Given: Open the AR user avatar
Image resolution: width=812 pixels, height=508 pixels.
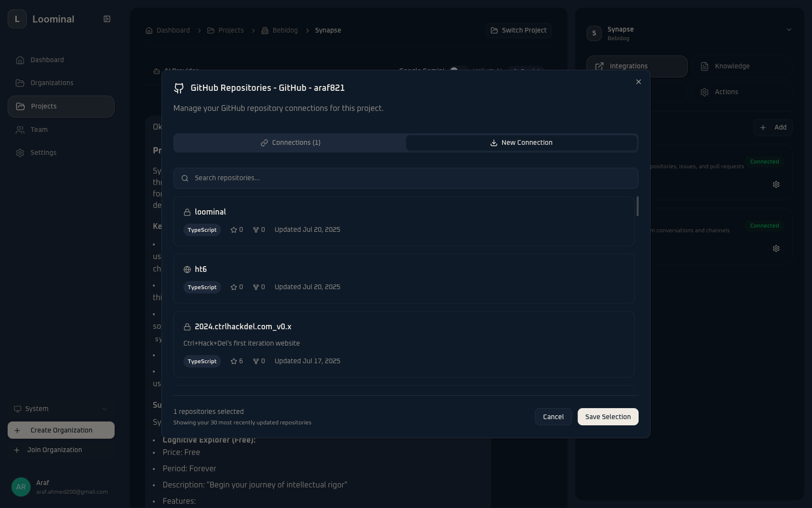Looking at the screenshot, I should click(x=21, y=487).
